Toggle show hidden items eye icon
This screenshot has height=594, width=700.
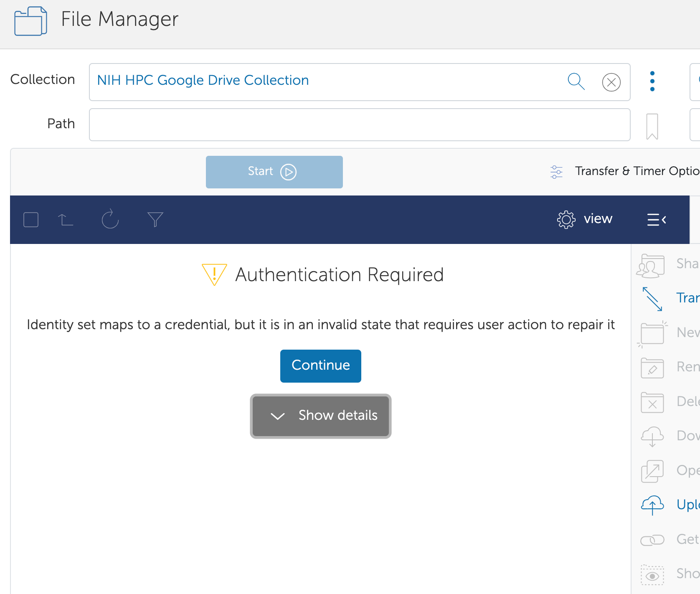coord(652,575)
